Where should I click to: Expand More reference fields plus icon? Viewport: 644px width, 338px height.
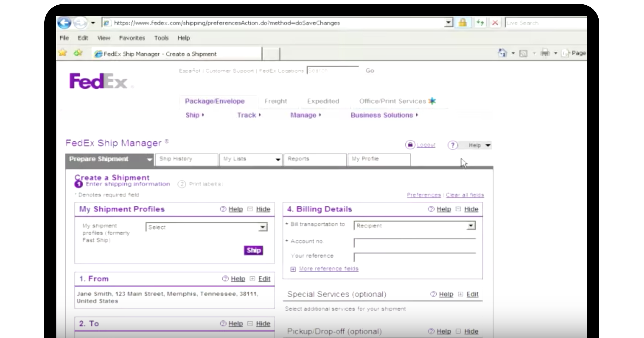click(x=293, y=269)
